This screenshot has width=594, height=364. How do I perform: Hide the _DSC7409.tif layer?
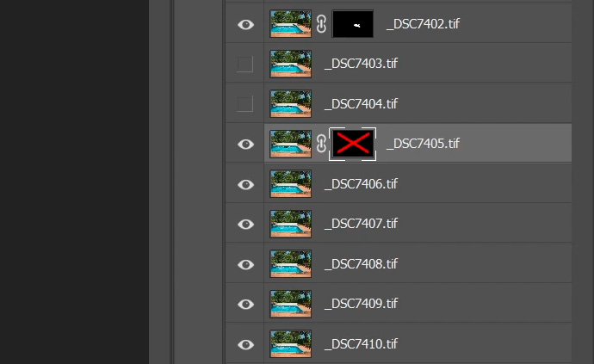pos(245,304)
